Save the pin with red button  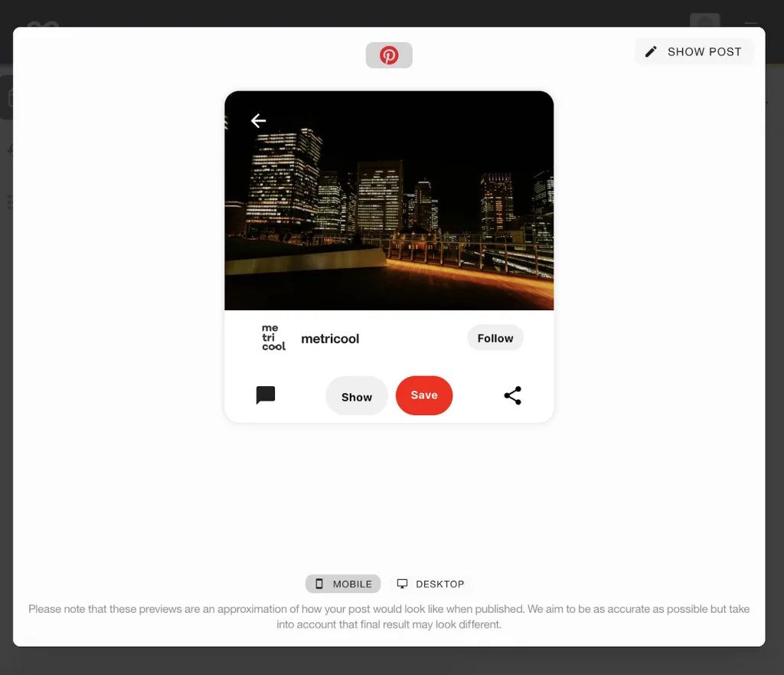(x=424, y=395)
